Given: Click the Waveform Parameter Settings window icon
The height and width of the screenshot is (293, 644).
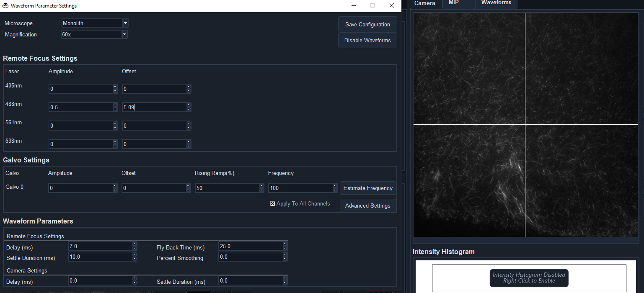Looking at the screenshot, I should tap(5, 5).
